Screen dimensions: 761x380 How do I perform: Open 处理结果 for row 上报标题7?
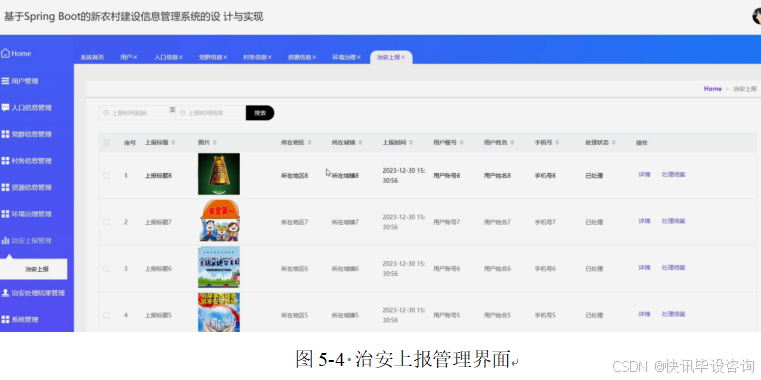674,221
